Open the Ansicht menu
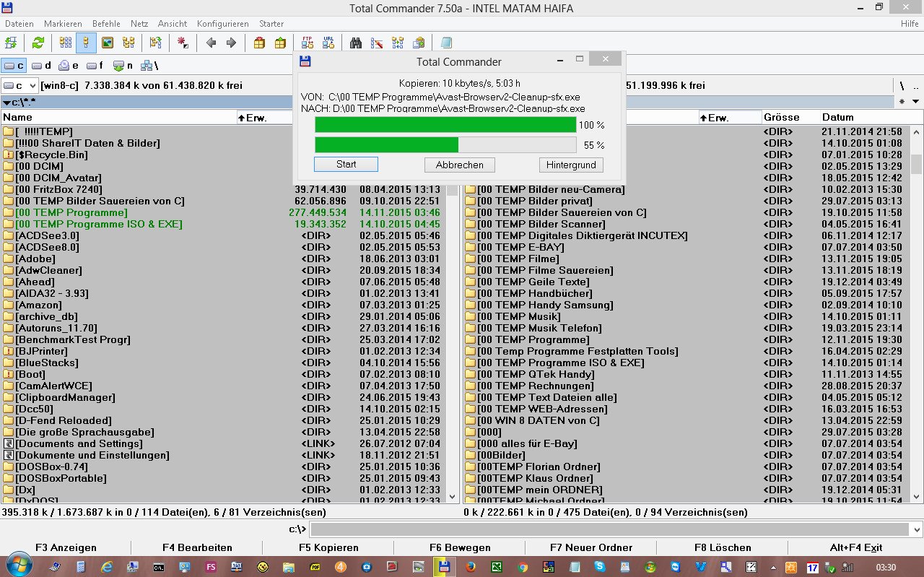924x577 pixels. pos(173,24)
